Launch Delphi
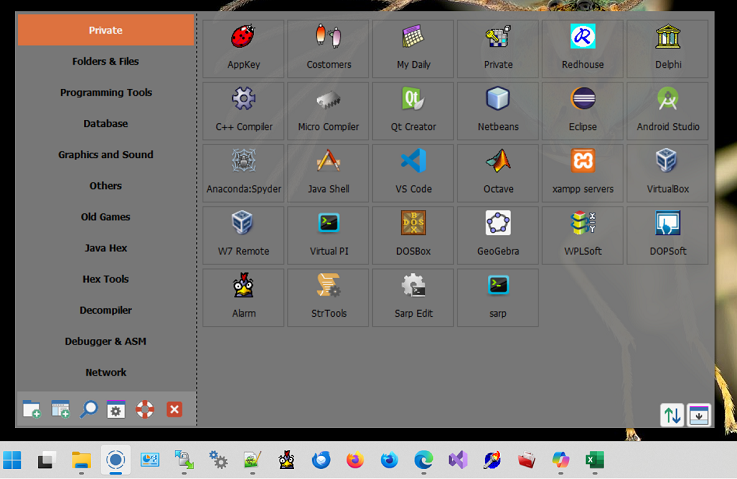 point(667,48)
